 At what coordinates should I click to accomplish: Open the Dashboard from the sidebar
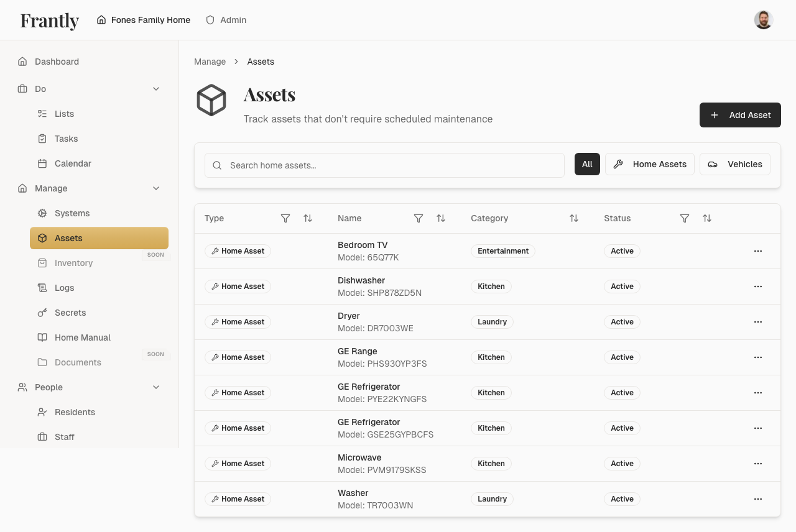click(57, 62)
